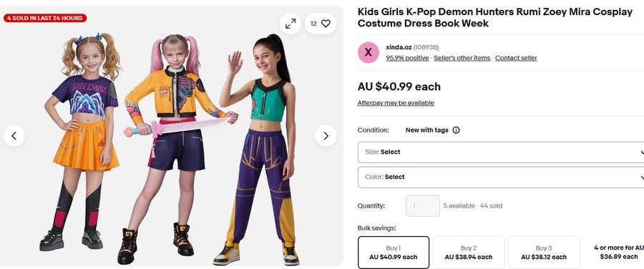Open the Color select dropdown

point(501,177)
